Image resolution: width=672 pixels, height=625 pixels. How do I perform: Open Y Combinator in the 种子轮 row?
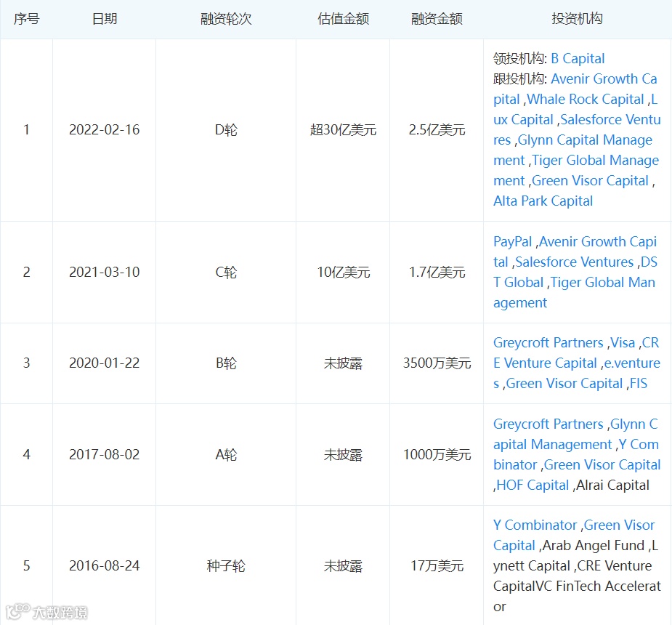click(535, 525)
